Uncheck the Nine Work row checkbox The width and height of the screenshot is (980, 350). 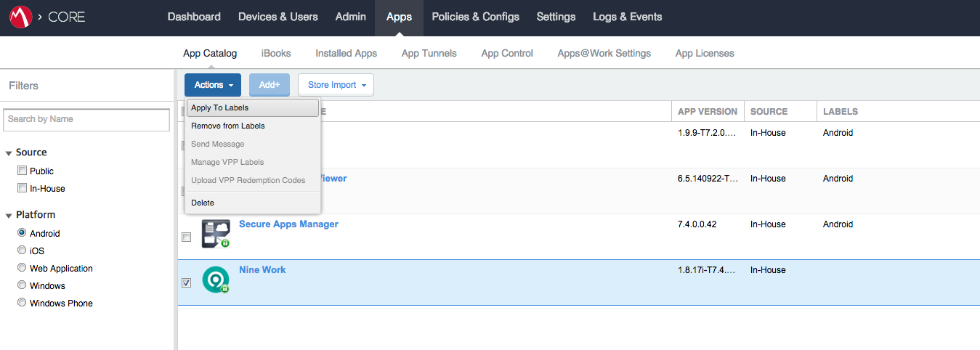(x=186, y=283)
